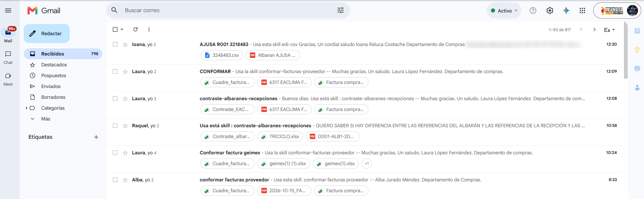Open the TRICICLO.xlsx attachment

click(280, 136)
